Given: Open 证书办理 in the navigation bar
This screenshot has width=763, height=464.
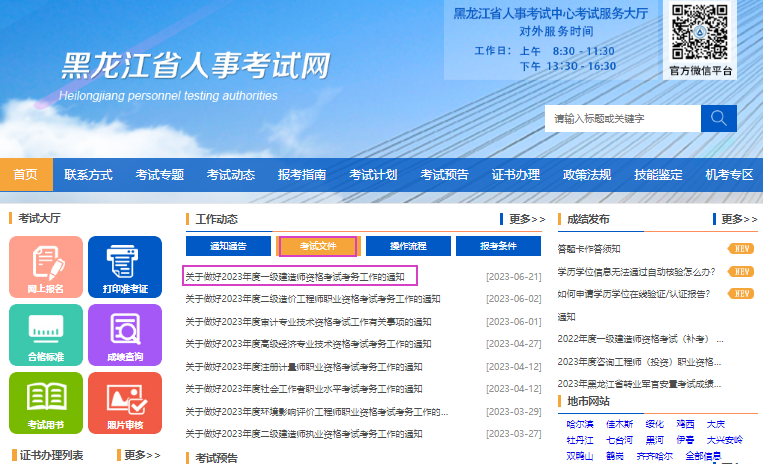Looking at the screenshot, I should coord(516,175).
